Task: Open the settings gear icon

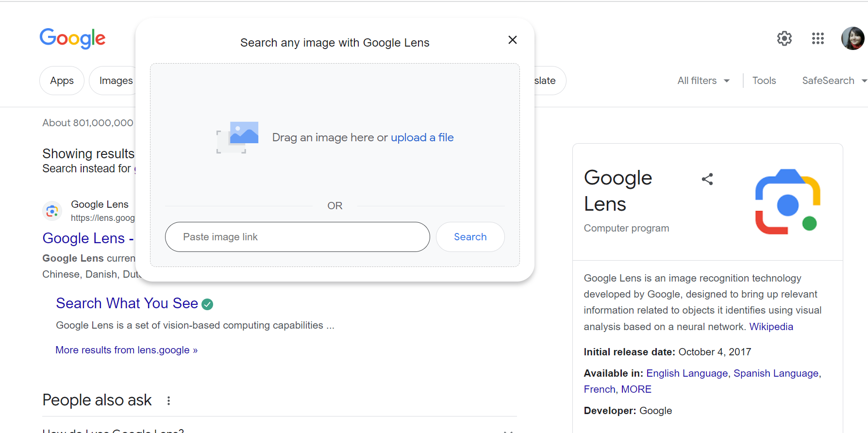Action: click(x=785, y=38)
